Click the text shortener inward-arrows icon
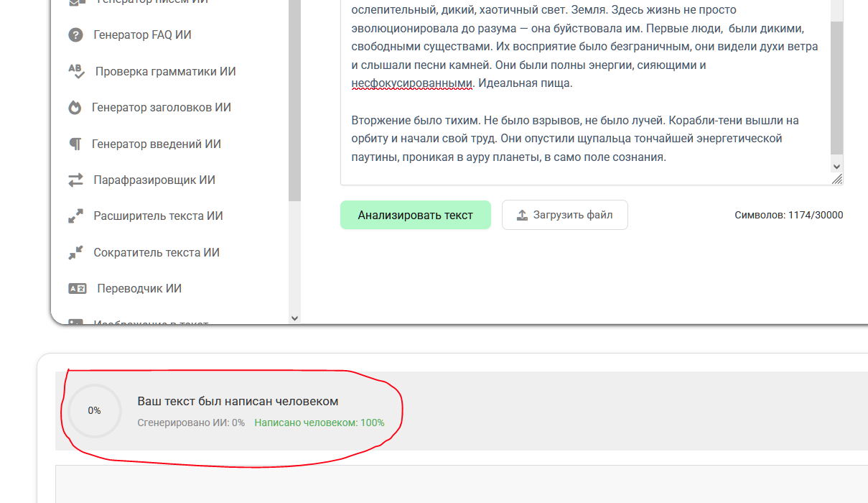 coord(75,252)
